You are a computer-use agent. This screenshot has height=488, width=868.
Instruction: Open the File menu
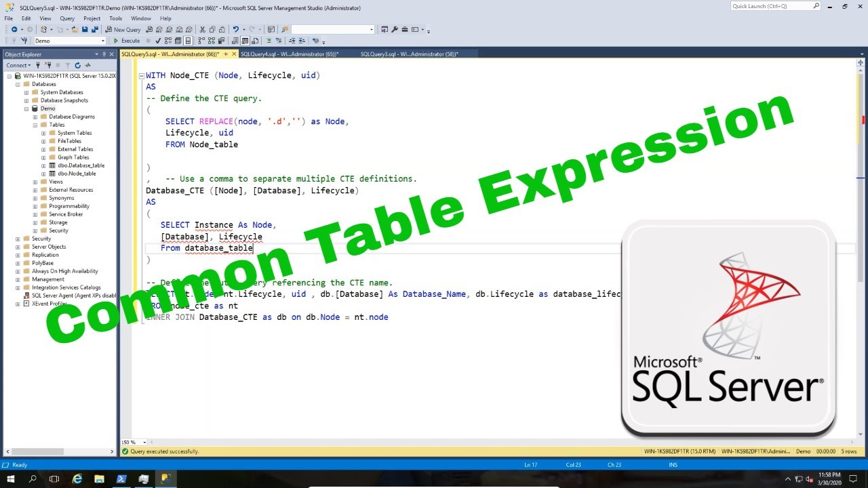tap(9, 18)
